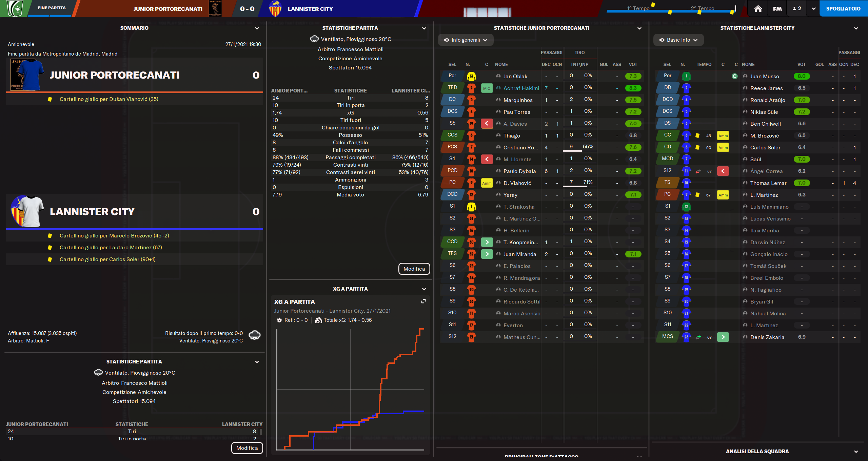Viewport: 868px width, 461px height.
Task: Click the 2° Tempo timeline yellow card marker
Action: point(699,12)
